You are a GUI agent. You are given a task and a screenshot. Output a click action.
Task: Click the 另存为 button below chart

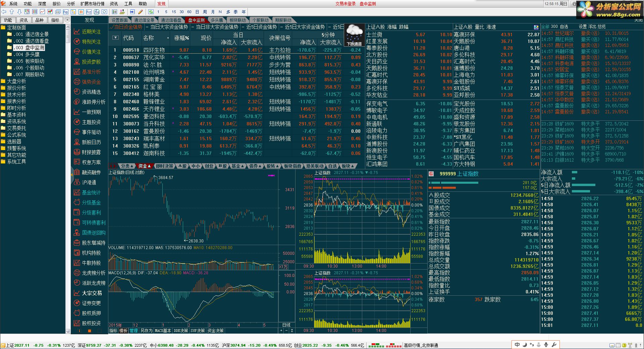pyautogui.click(x=146, y=331)
